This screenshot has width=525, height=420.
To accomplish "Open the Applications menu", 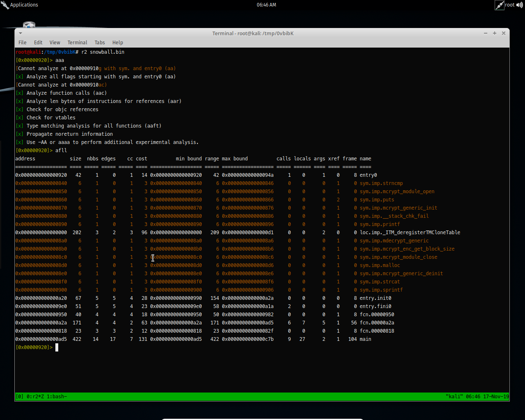I will (20, 5).
